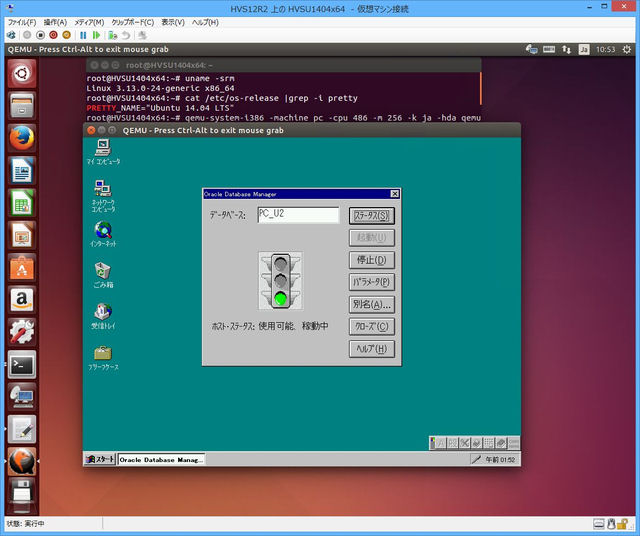Click the パラメータ(P) button

coord(372,282)
